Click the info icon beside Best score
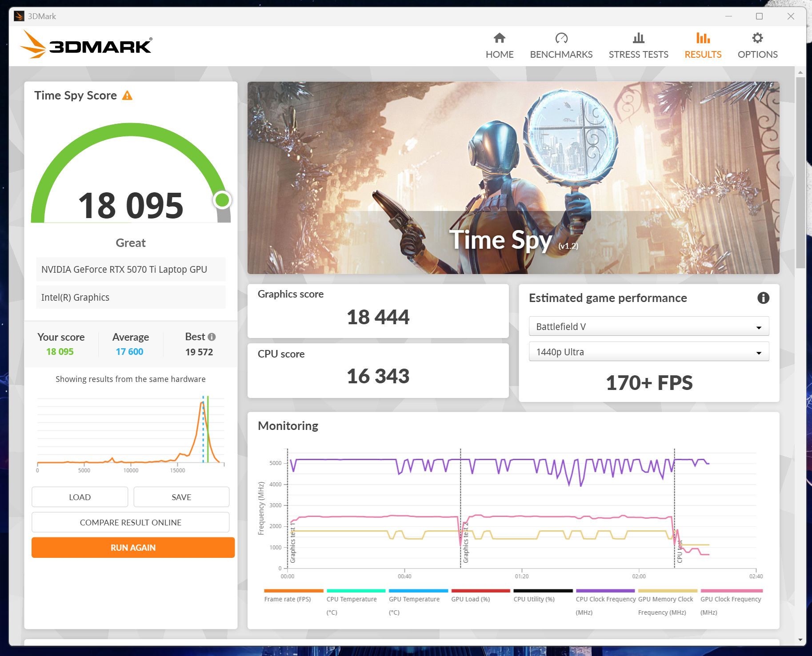This screenshot has width=812, height=656. pyautogui.click(x=212, y=337)
